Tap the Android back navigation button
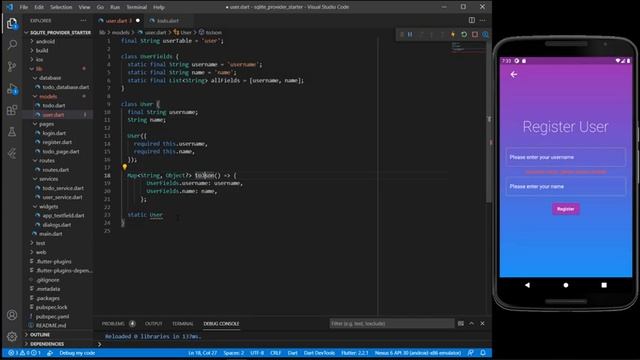Screen dimensions: 640x360 (527, 285)
